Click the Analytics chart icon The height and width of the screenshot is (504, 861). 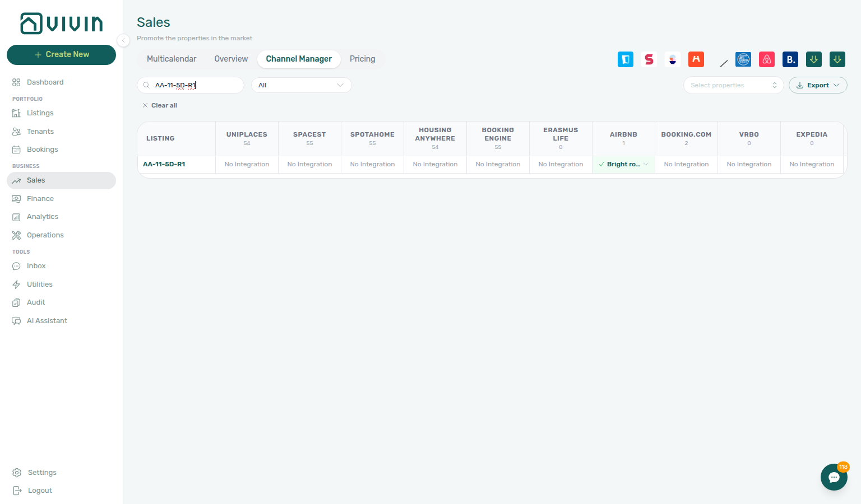coord(16,217)
